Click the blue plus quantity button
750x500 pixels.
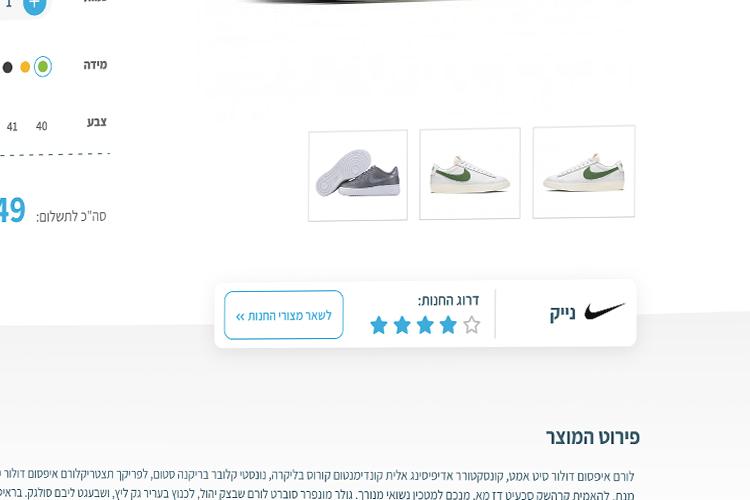pos(34,4)
